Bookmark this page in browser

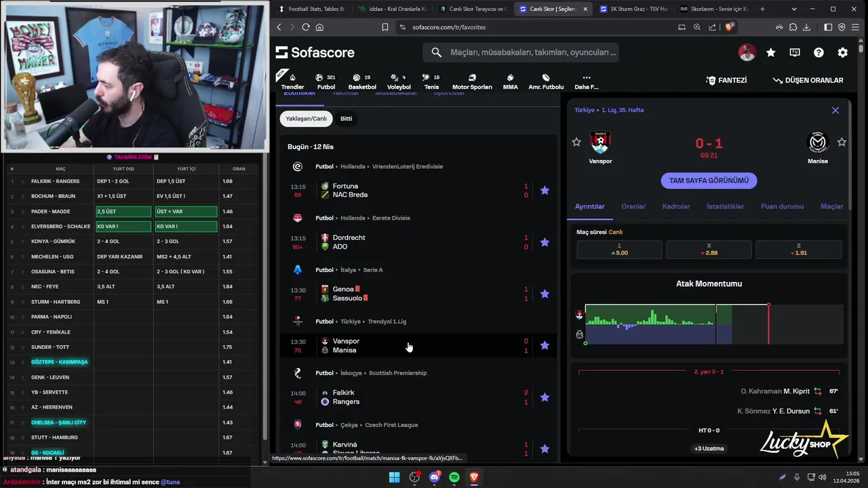pos(384,27)
